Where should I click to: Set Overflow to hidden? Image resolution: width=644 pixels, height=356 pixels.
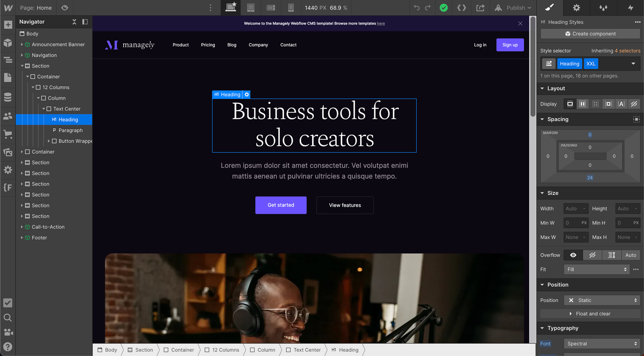(592, 255)
